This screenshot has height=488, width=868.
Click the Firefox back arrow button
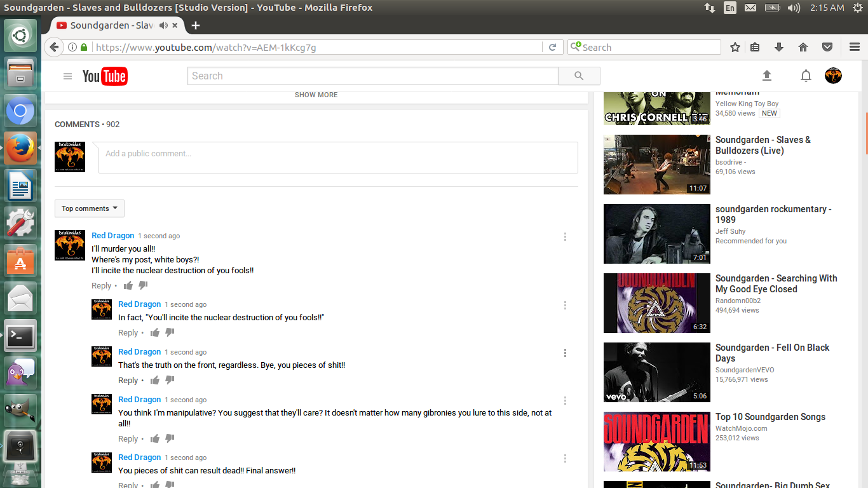(54, 47)
